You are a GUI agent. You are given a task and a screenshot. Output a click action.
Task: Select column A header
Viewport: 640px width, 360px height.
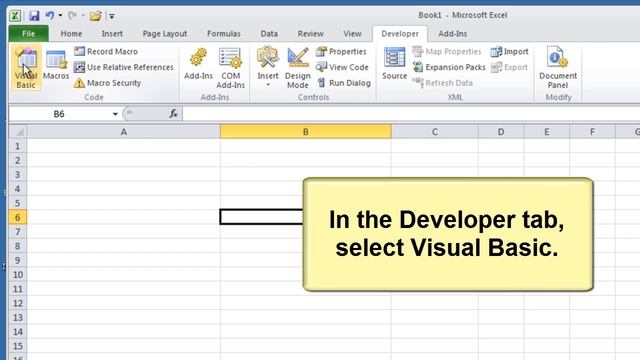coord(124,131)
